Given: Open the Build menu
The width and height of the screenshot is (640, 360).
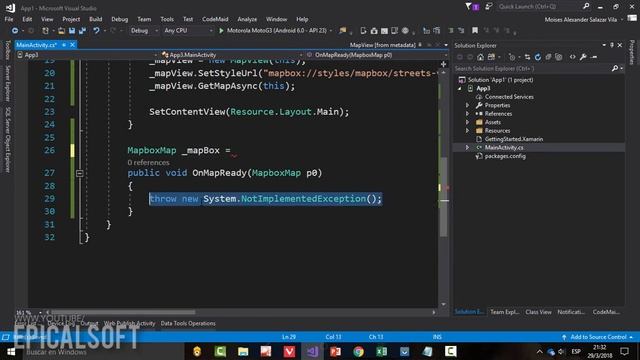Looking at the screenshot, I should coord(96,19).
